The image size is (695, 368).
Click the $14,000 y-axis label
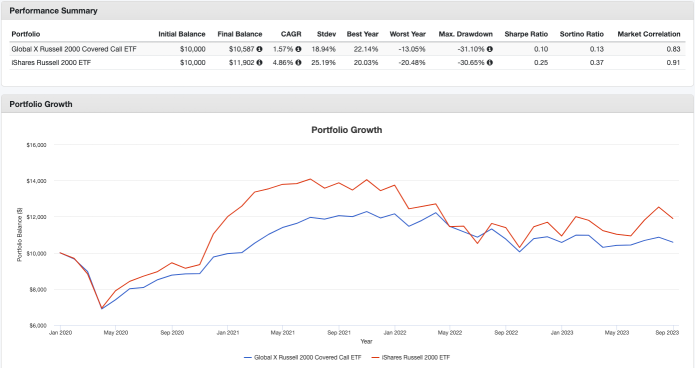[36, 181]
